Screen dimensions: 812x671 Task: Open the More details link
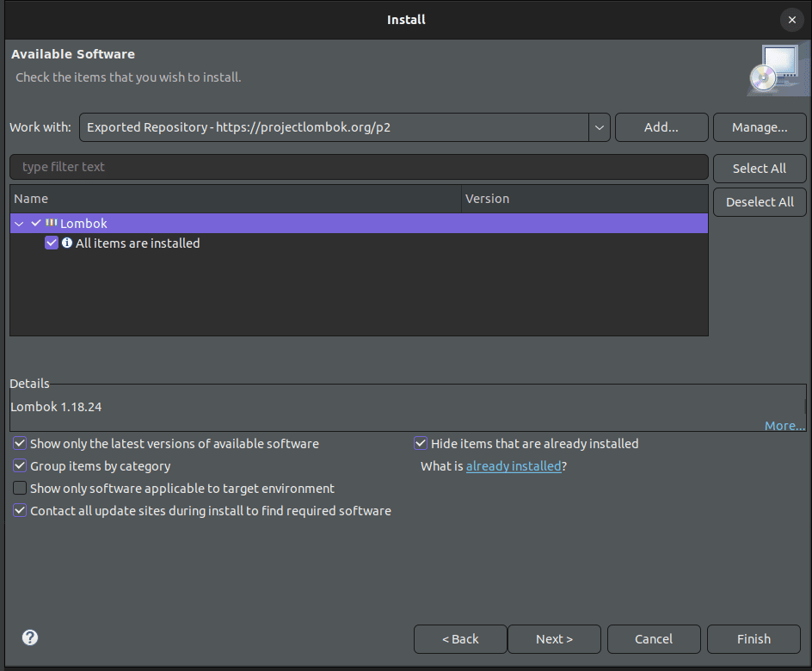click(x=784, y=425)
